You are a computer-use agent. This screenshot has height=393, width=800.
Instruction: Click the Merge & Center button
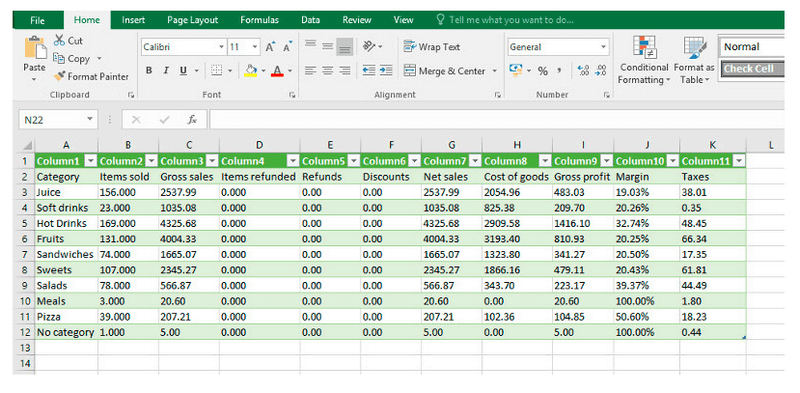[444, 71]
